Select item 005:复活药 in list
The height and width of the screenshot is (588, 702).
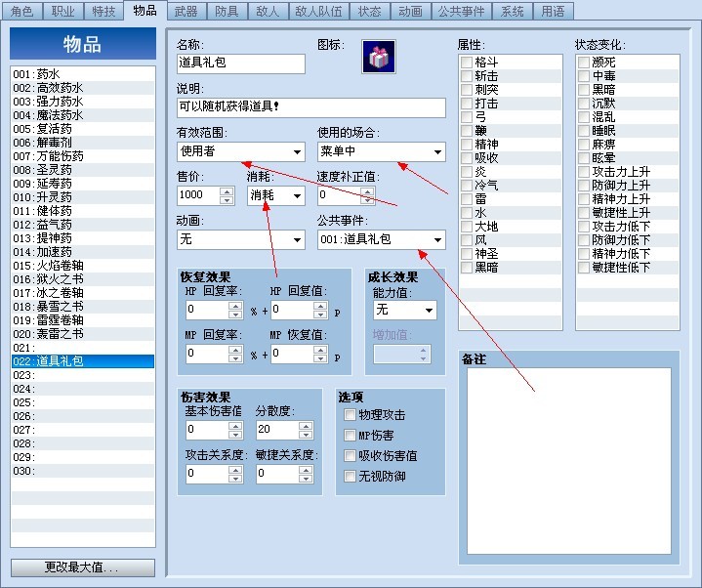click(83, 129)
